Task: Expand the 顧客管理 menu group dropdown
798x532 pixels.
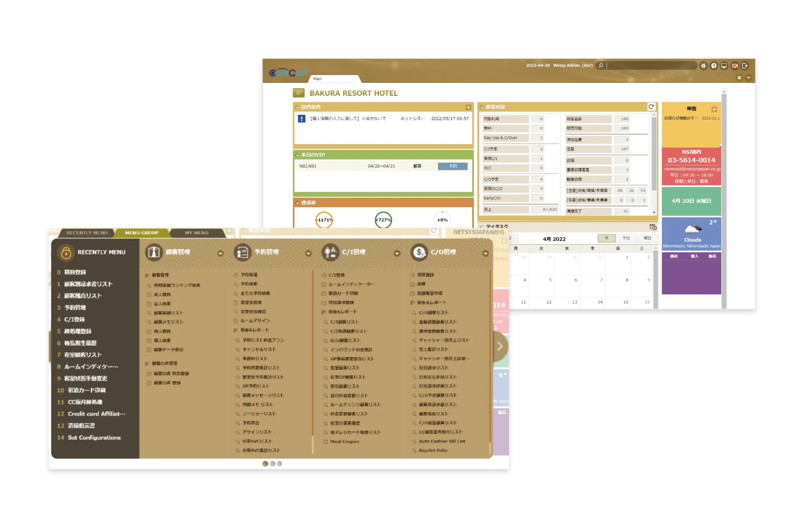Action: tap(220, 253)
